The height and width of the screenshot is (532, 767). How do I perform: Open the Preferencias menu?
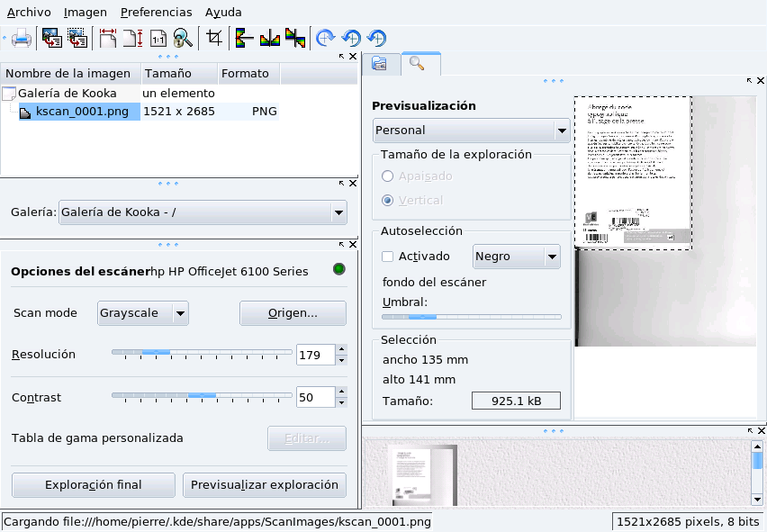pyautogui.click(x=156, y=13)
